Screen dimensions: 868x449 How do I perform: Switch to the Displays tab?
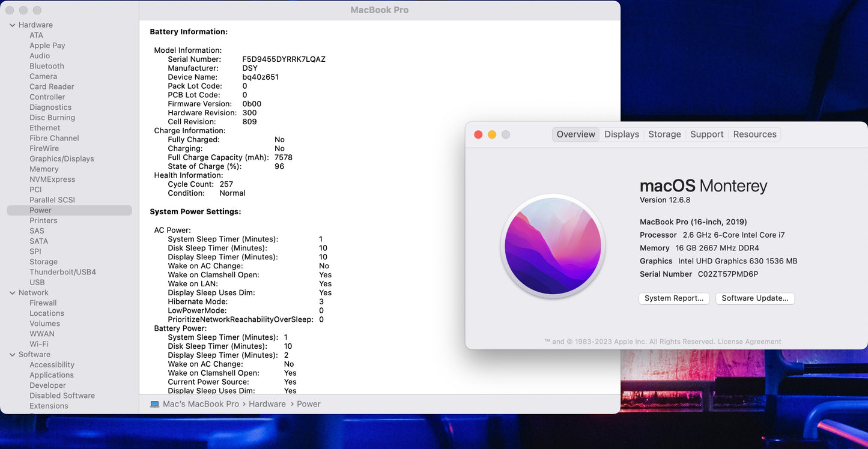point(621,134)
